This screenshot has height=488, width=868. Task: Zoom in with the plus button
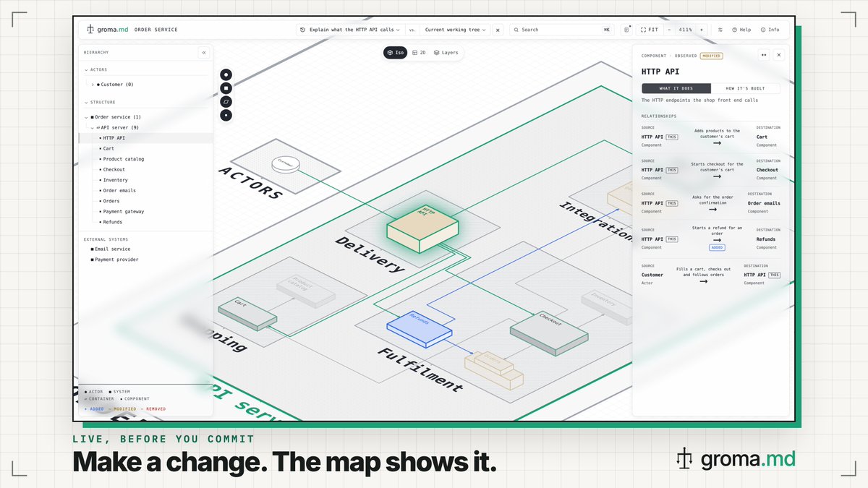701,30
